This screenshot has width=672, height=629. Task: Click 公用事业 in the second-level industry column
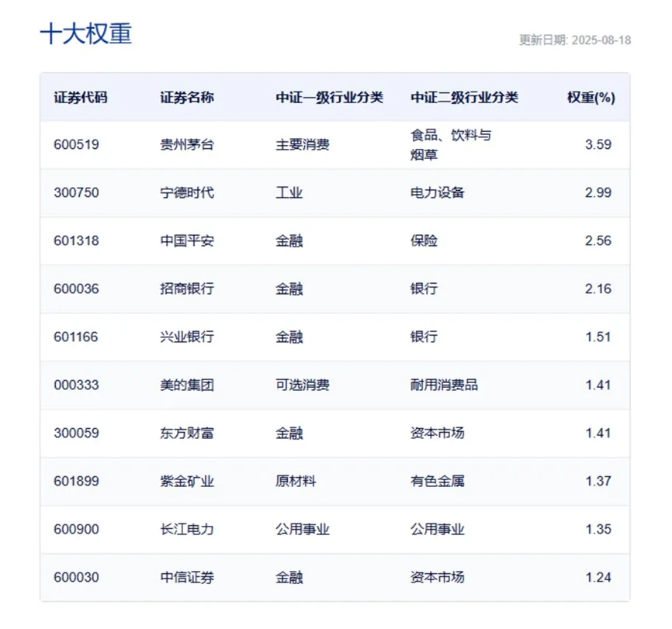point(437,529)
